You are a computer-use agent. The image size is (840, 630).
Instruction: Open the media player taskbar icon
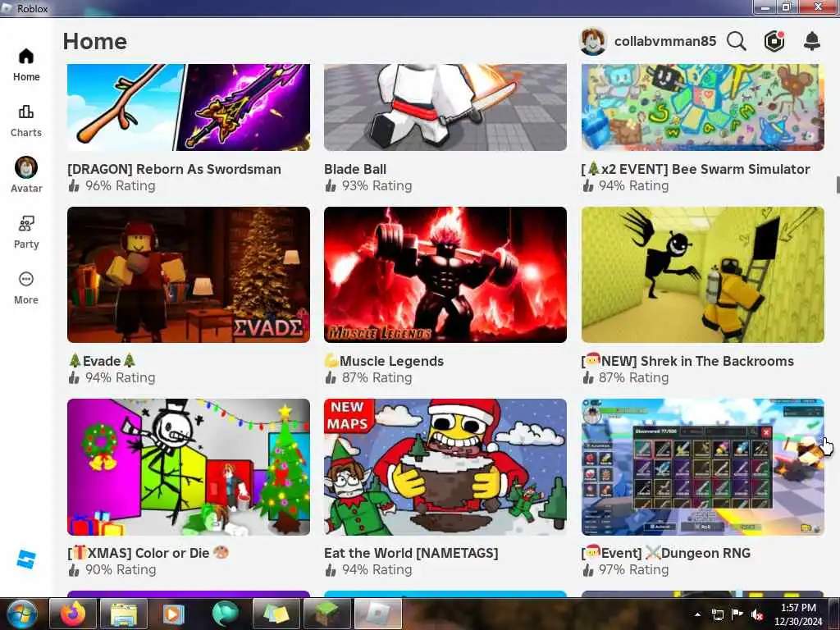tap(174, 614)
